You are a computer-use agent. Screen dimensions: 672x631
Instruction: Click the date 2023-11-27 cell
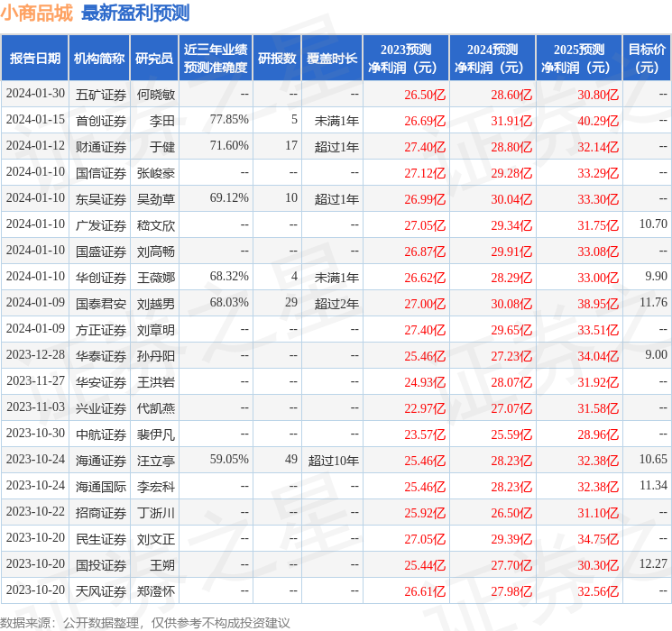click(x=35, y=380)
